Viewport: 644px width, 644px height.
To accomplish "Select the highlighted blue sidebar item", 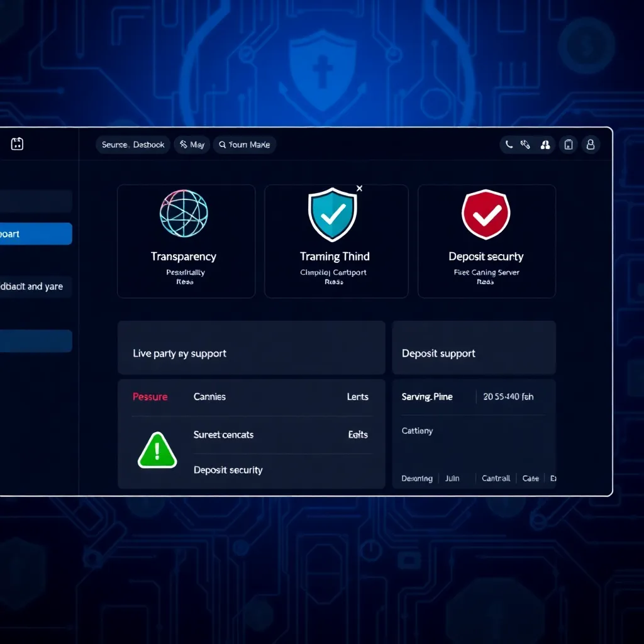I will pos(36,234).
